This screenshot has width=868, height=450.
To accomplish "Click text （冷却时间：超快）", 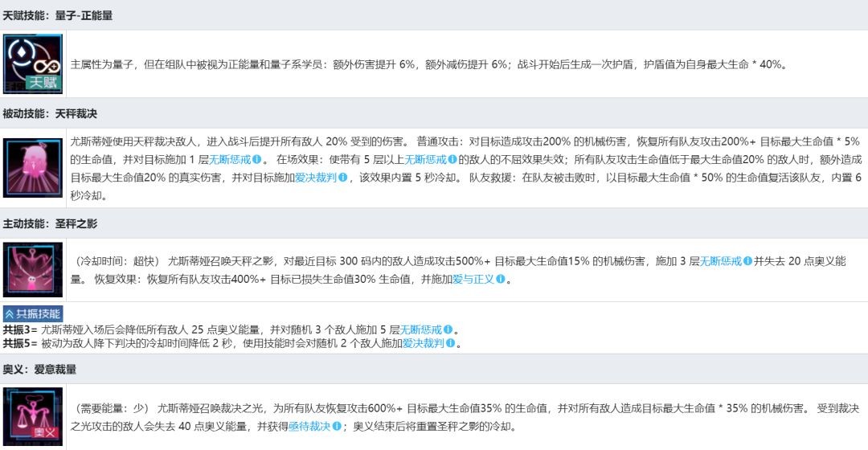I will coord(117,260).
